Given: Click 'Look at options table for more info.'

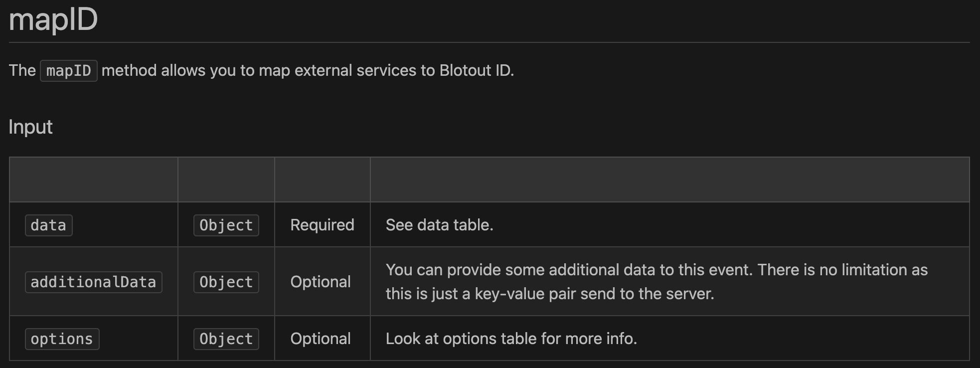Looking at the screenshot, I should point(511,339).
